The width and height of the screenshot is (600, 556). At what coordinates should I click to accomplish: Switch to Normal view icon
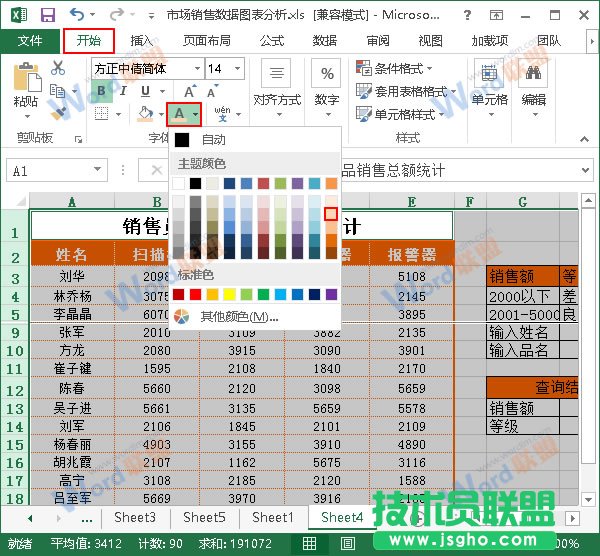(x=309, y=543)
